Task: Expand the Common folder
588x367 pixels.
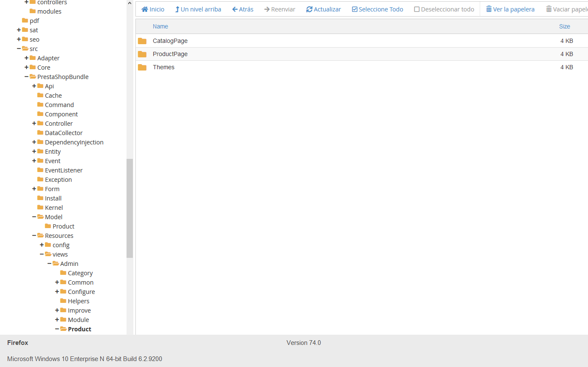Action: point(57,282)
